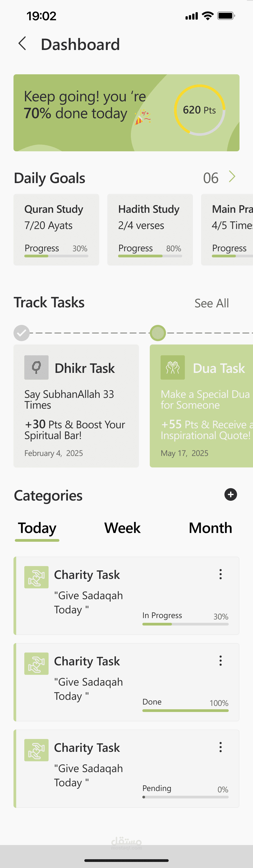This screenshot has height=868, width=253.
Task: Open three-dot menu for done Charity Task
Action: [221, 660]
